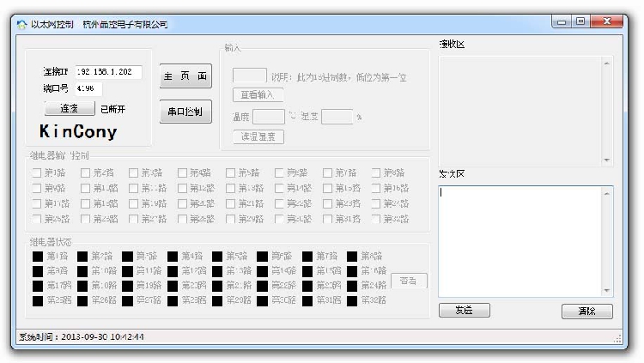644x363 pixels.
Task: Click the black status square for 第17路
Action: click(38, 286)
